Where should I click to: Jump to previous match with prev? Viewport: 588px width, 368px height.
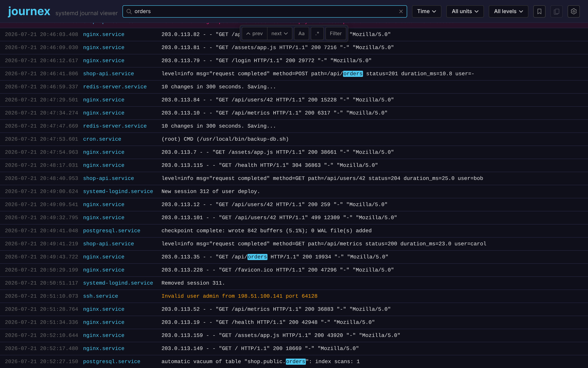coord(254,34)
